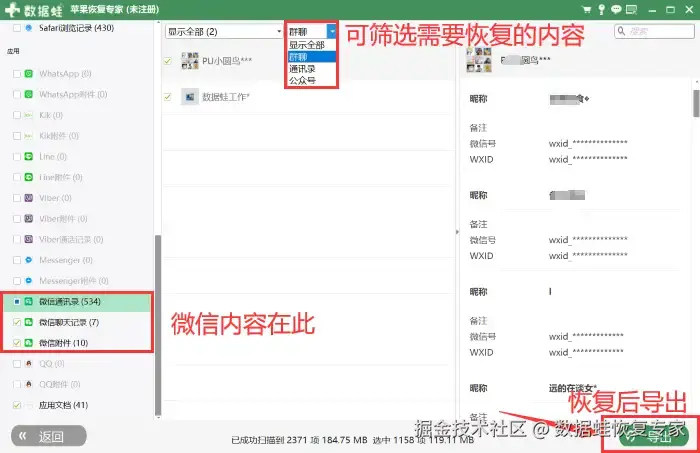Click the Line附件 icon in sidebar

[29, 177]
